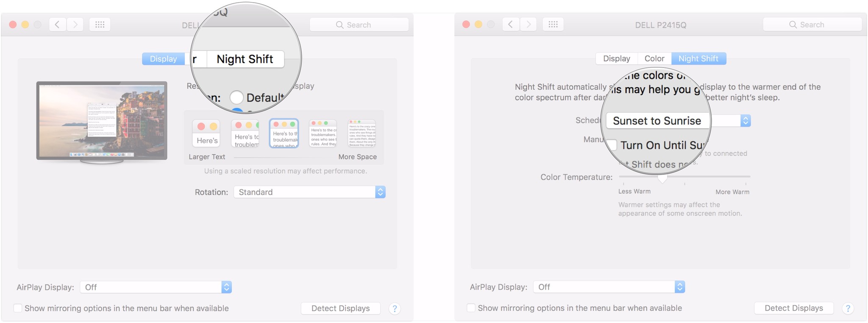Switch to Display tab in right window
868x323 pixels.
click(x=617, y=58)
